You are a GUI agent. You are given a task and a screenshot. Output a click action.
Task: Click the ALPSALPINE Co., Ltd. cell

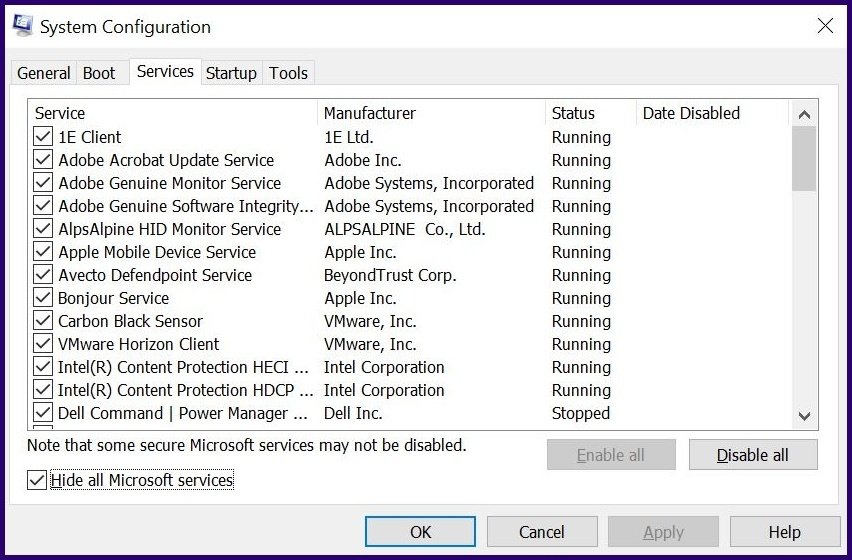pos(405,229)
